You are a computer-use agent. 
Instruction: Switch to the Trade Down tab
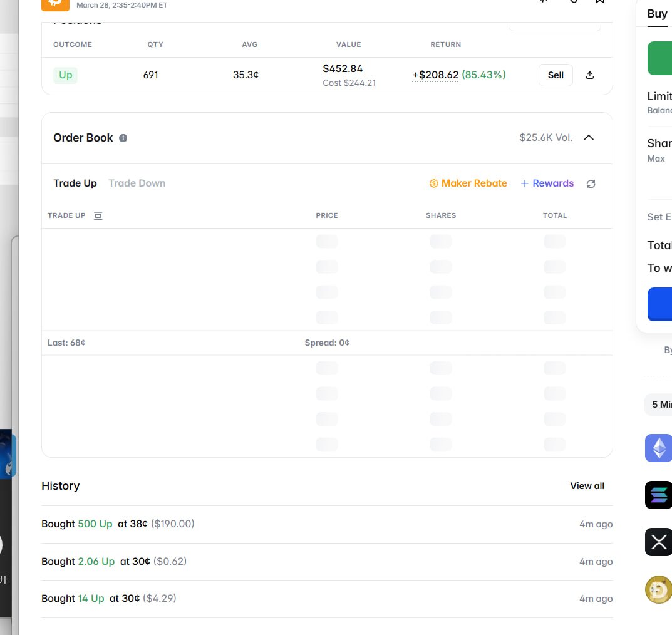click(137, 183)
